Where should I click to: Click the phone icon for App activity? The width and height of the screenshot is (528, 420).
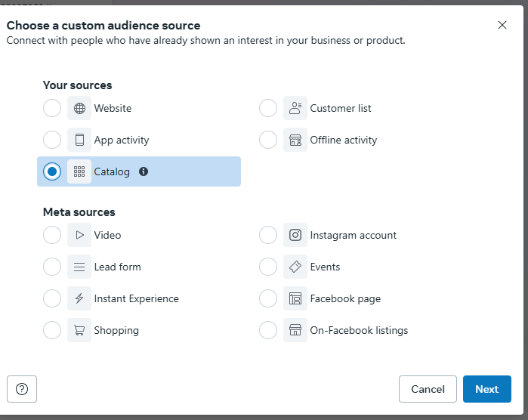[79, 140]
